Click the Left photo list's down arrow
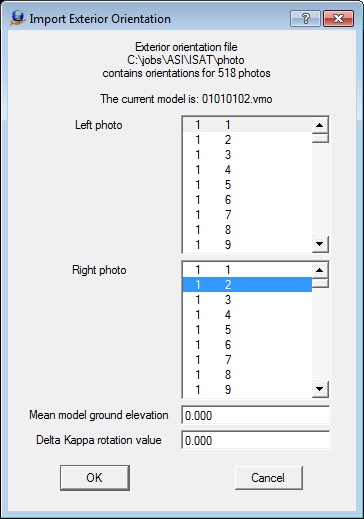Screen dimensions: 364x519 point(320,244)
